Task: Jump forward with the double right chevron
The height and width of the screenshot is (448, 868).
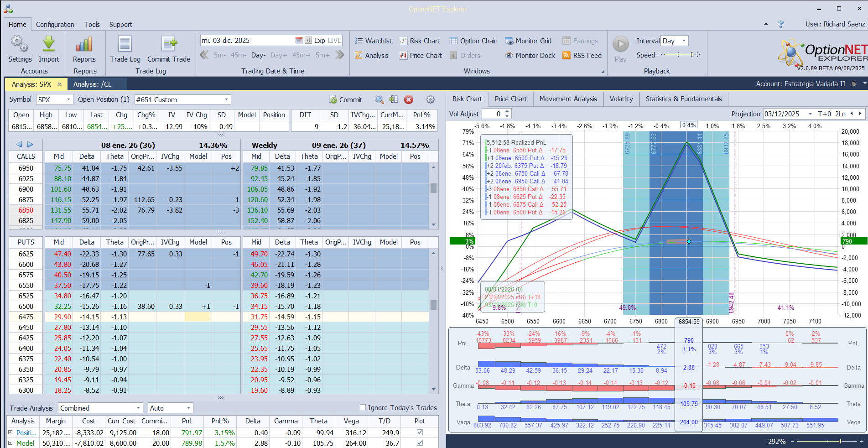Action: (339, 55)
